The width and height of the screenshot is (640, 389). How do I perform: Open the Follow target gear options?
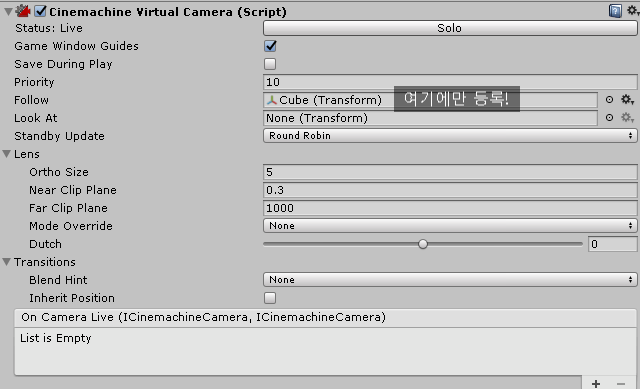[627, 100]
